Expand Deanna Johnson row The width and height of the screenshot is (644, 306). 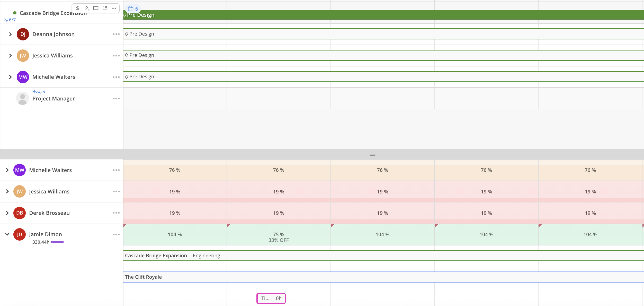tap(10, 34)
